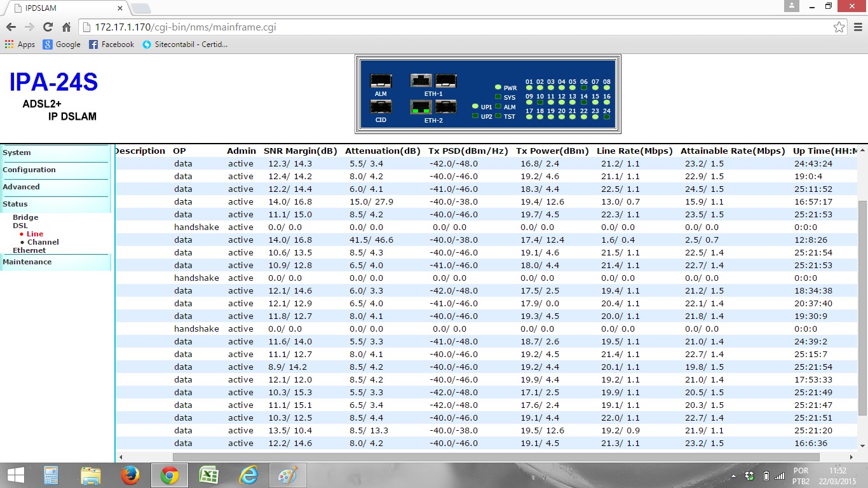Click the Attenuation(dB) column header
Image resolution: width=868 pixels, height=488 pixels.
click(383, 151)
